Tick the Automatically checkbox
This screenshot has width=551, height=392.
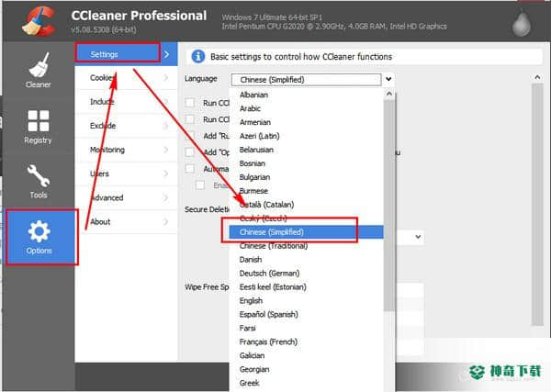[x=190, y=169]
